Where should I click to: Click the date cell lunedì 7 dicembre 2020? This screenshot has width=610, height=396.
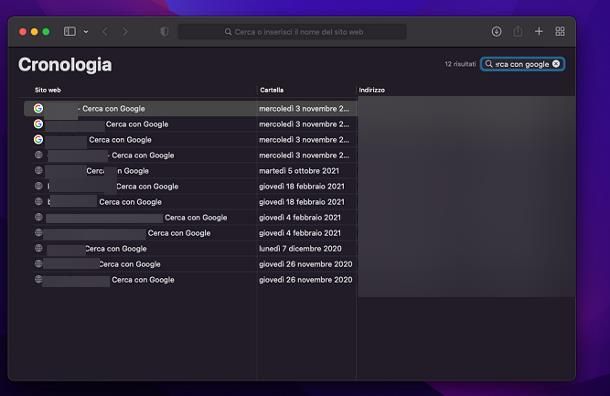coord(300,249)
